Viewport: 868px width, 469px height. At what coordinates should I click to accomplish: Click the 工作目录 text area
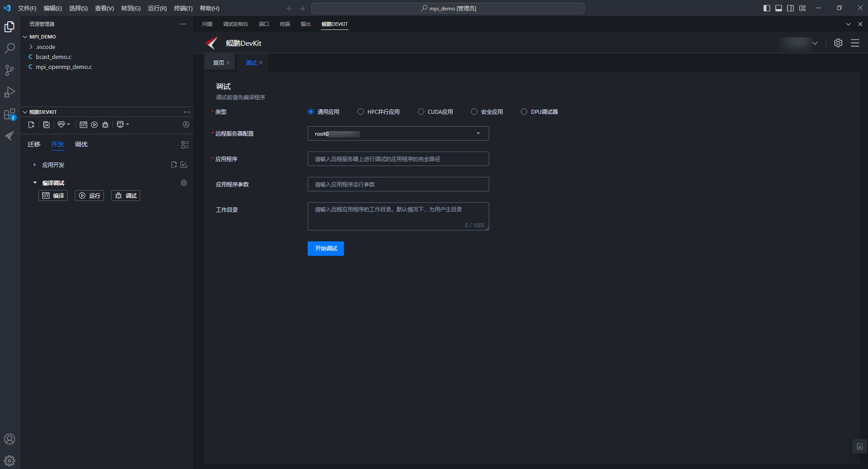click(x=398, y=216)
